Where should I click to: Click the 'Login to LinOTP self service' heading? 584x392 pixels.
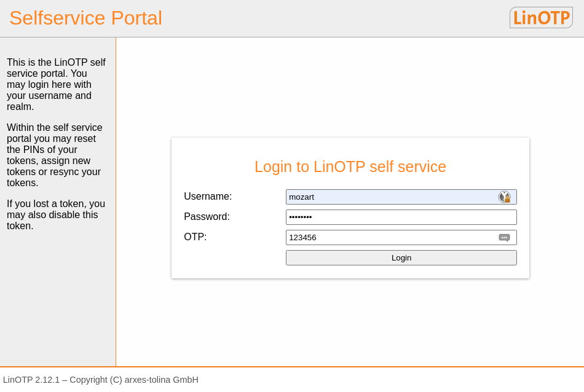pyautogui.click(x=350, y=167)
